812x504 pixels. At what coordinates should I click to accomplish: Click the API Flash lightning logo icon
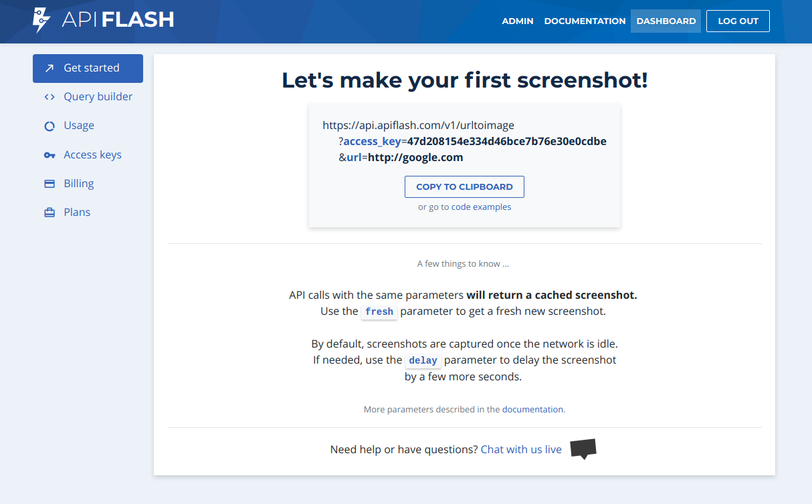pos(41,20)
